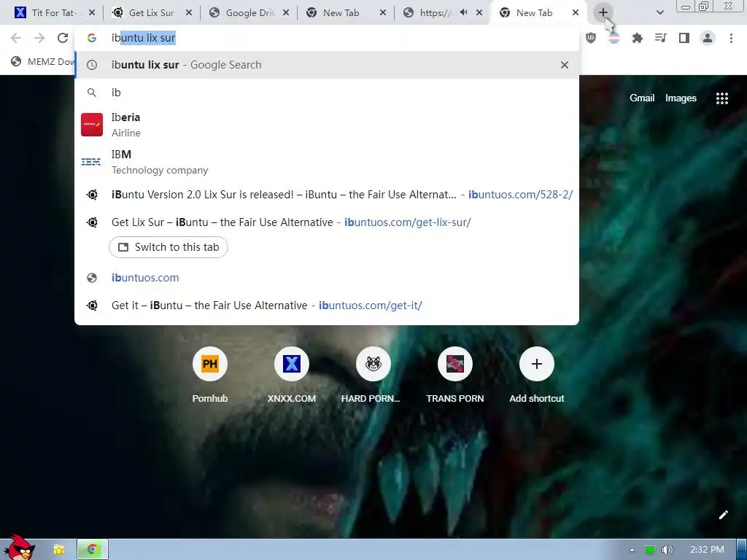Click the forward navigation arrow
This screenshot has height=560, width=747.
(x=39, y=38)
